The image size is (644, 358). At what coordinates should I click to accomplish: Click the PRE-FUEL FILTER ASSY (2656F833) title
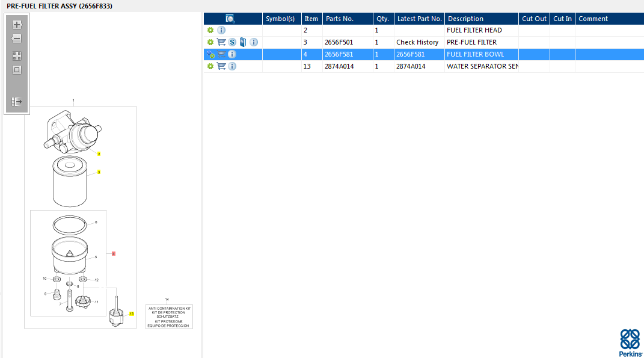point(60,6)
